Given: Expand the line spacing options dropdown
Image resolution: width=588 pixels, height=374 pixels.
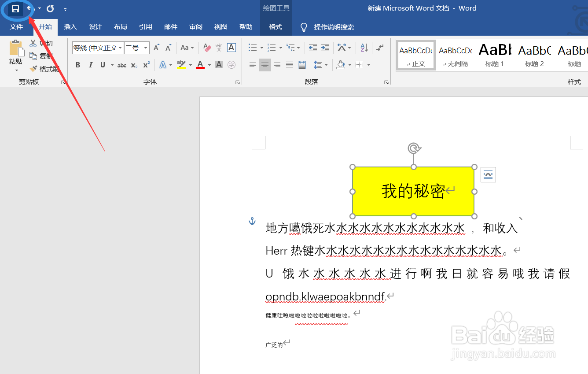Looking at the screenshot, I should click(326, 65).
